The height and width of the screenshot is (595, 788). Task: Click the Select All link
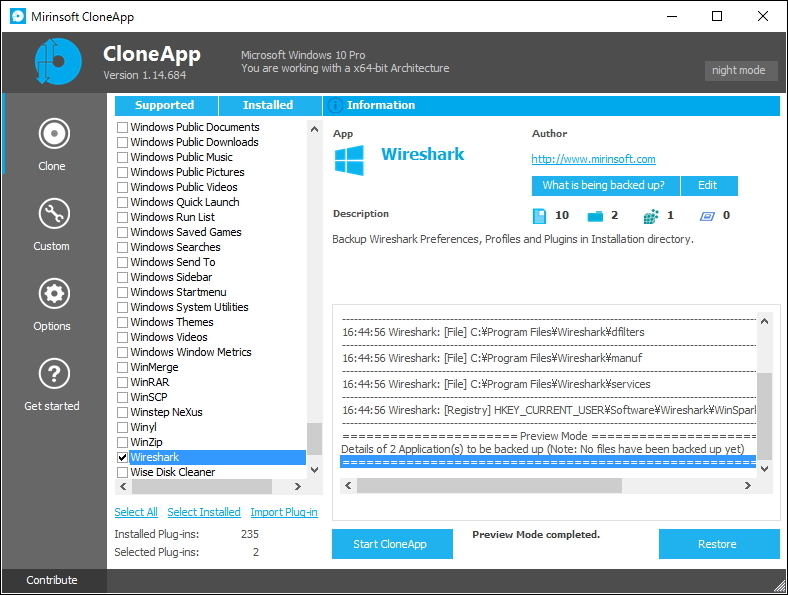136,512
